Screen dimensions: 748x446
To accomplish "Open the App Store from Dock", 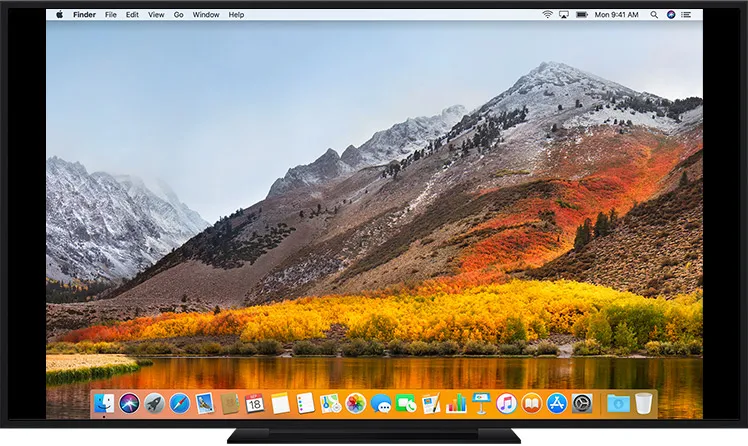I will coord(557,403).
